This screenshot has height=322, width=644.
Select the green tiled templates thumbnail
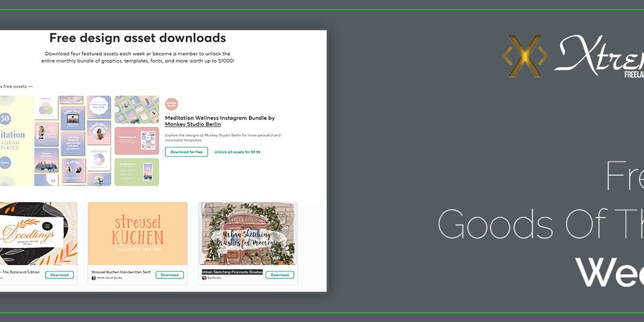pos(137,109)
